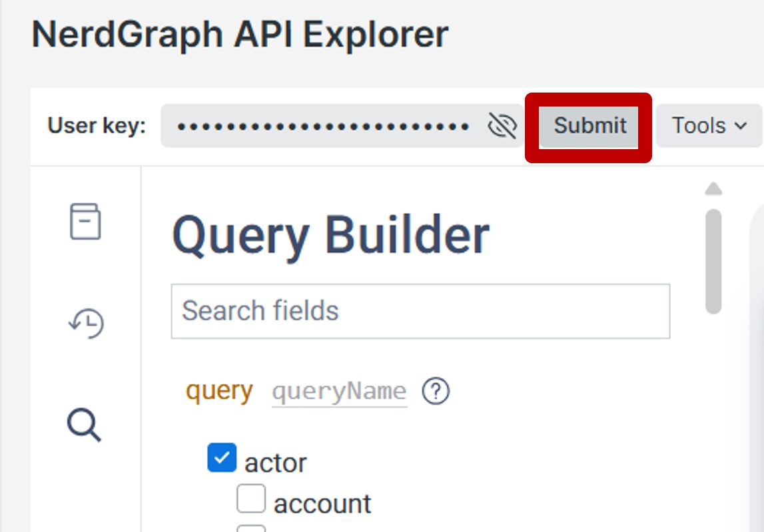764x532 pixels.
Task: Focus the Search fields box
Action: (x=420, y=311)
